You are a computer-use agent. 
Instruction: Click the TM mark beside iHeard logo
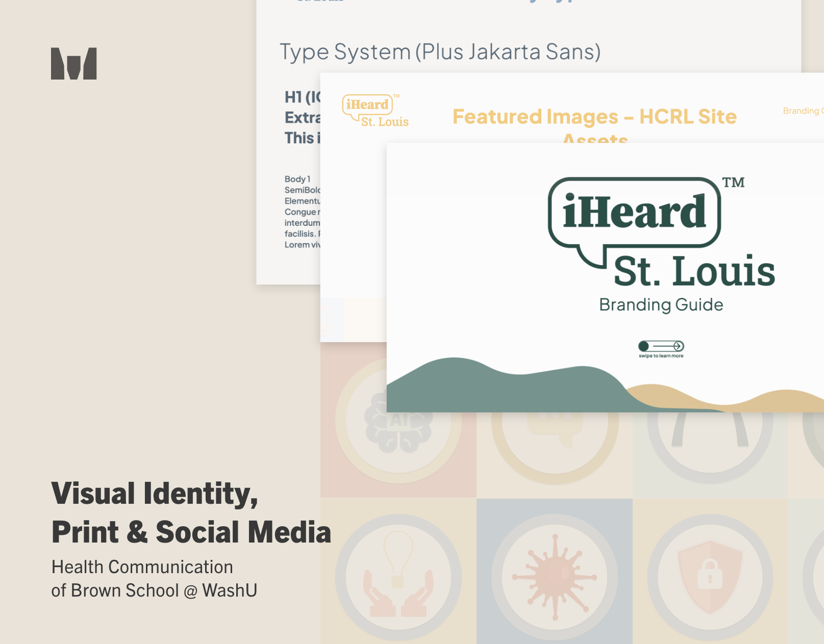[x=733, y=183]
